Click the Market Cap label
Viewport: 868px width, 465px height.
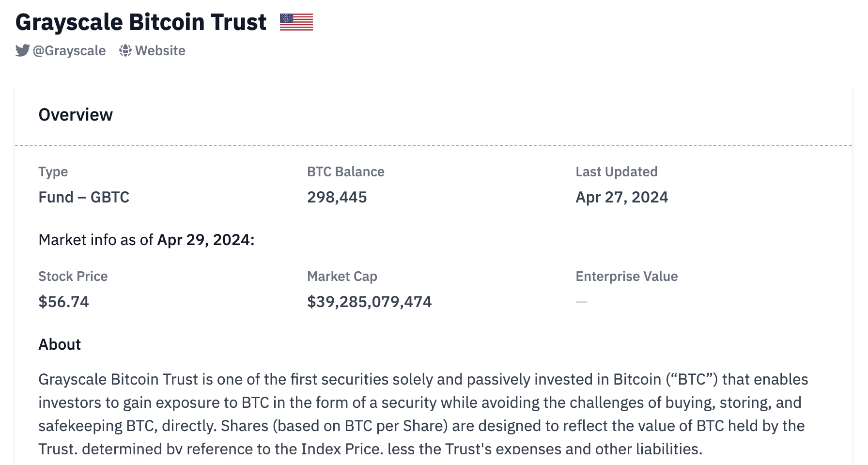pyautogui.click(x=342, y=277)
